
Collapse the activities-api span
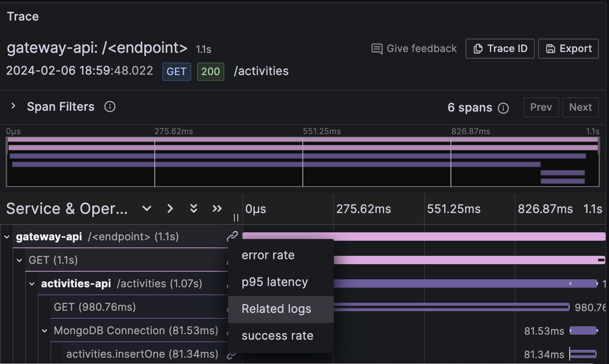coord(32,284)
